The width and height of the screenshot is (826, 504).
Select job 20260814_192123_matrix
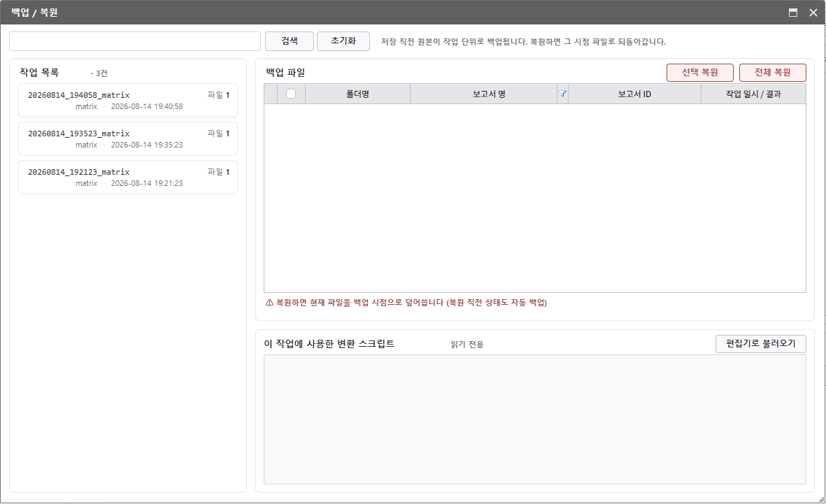coord(128,177)
